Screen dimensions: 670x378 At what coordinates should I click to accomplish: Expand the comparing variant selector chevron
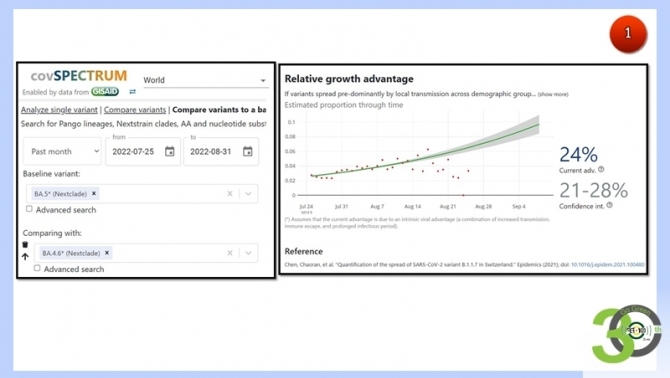click(x=248, y=253)
